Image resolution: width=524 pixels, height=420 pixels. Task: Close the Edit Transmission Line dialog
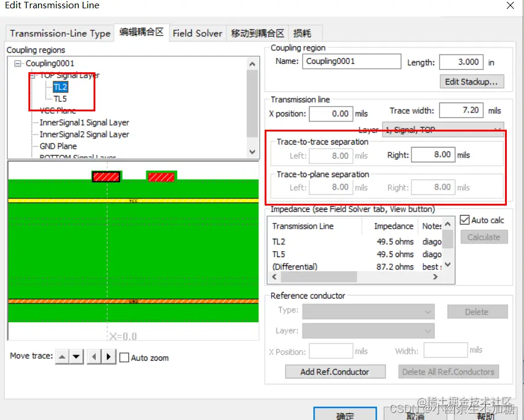[x=510, y=5]
